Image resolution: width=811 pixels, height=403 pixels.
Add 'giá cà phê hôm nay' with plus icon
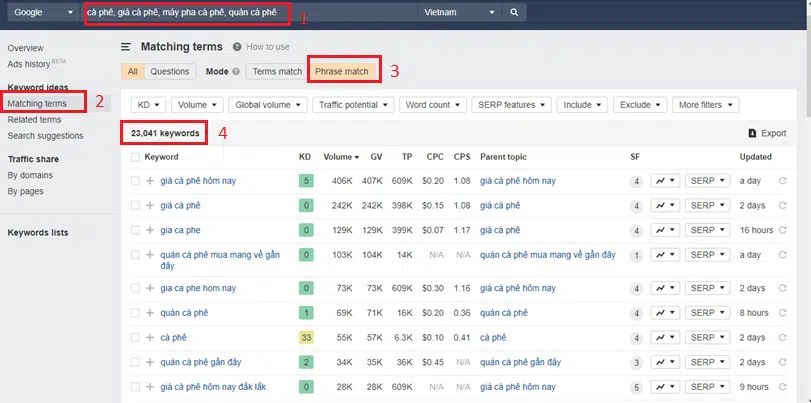150,181
